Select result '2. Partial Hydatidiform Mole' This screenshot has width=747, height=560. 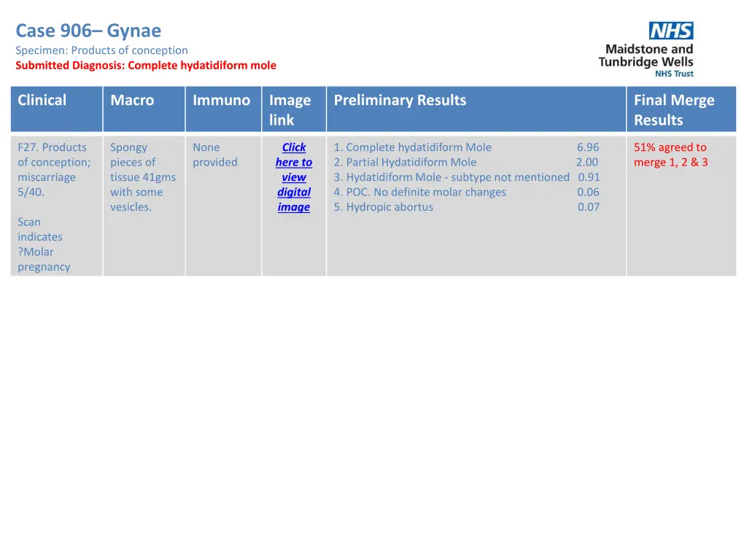[x=405, y=162]
